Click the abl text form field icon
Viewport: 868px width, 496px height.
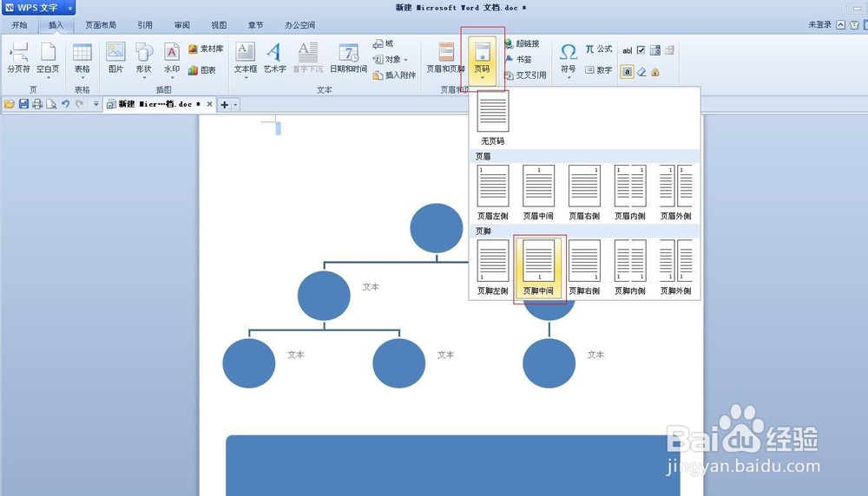(628, 50)
